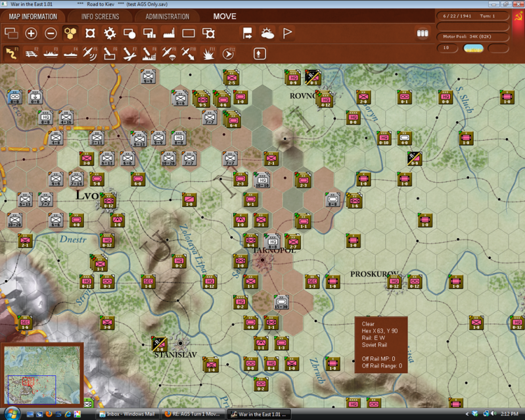525x420 pixels.
Task: Select the 8-12 unit on Lvov
Action: coord(108,200)
